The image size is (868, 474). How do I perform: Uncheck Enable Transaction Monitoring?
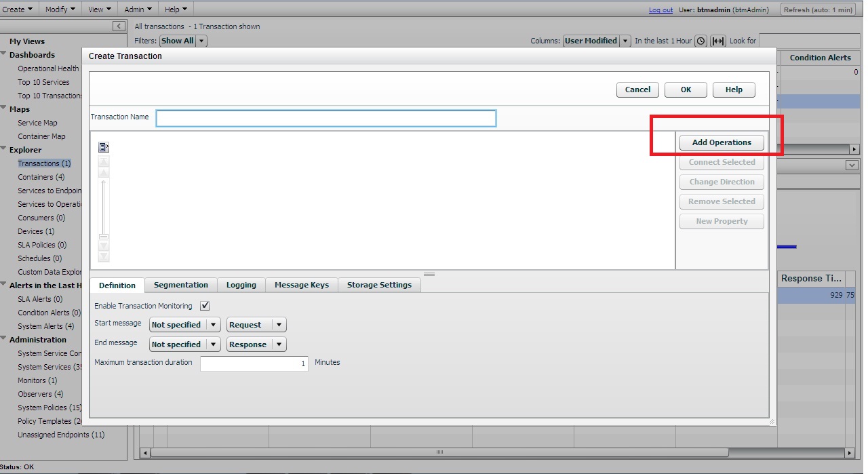point(205,306)
